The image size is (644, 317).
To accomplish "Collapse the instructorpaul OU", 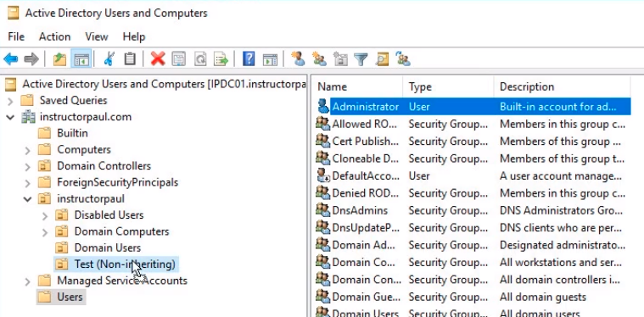I will (27, 199).
